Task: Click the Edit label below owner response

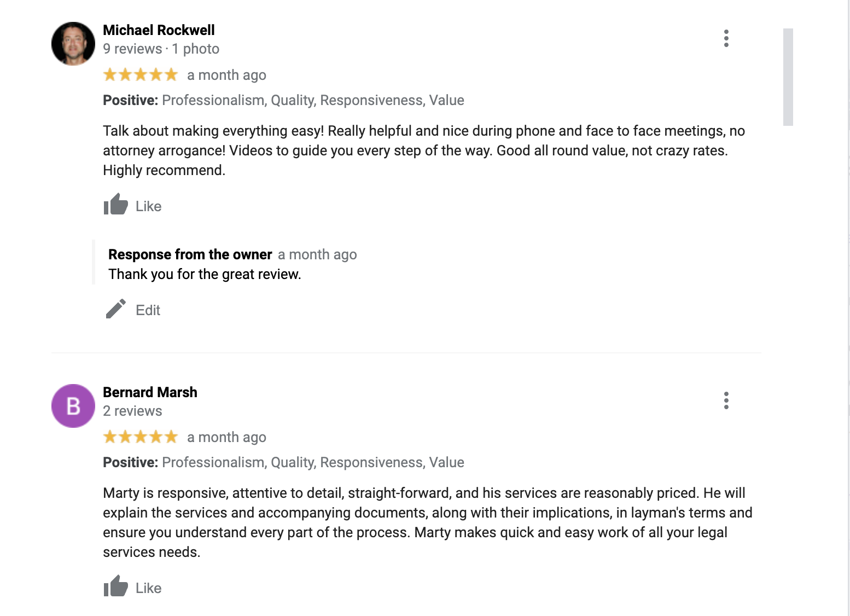Action: 148,310
